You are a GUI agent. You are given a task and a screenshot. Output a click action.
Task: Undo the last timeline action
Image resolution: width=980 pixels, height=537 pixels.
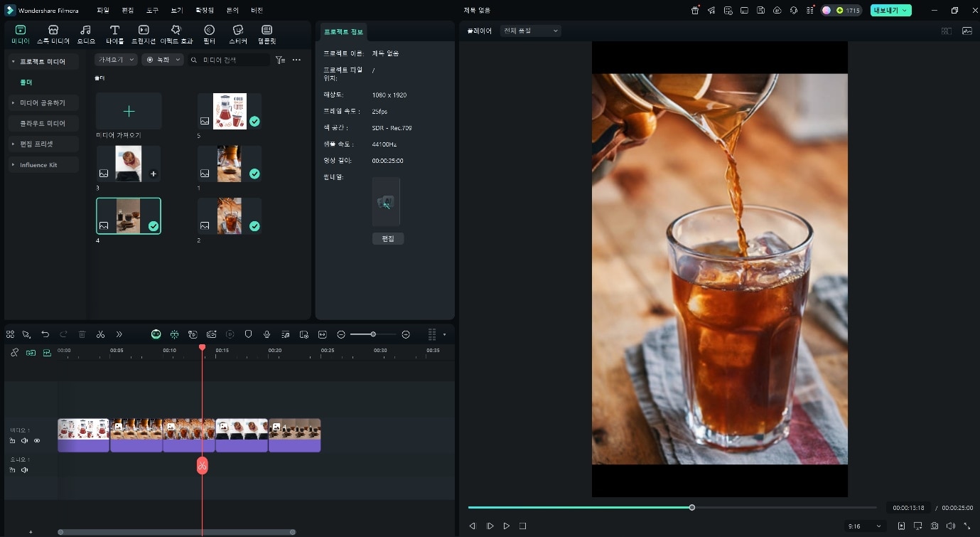click(x=45, y=334)
